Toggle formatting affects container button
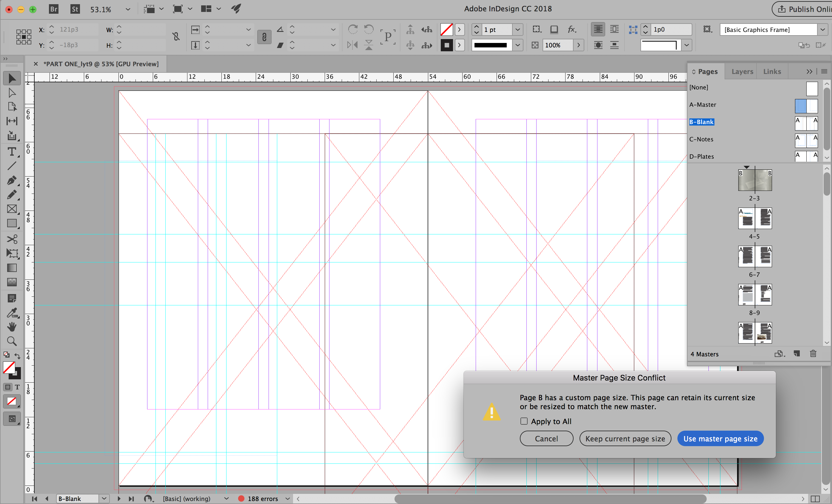This screenshot has height=504, width=832. click(x=8, y=387)
